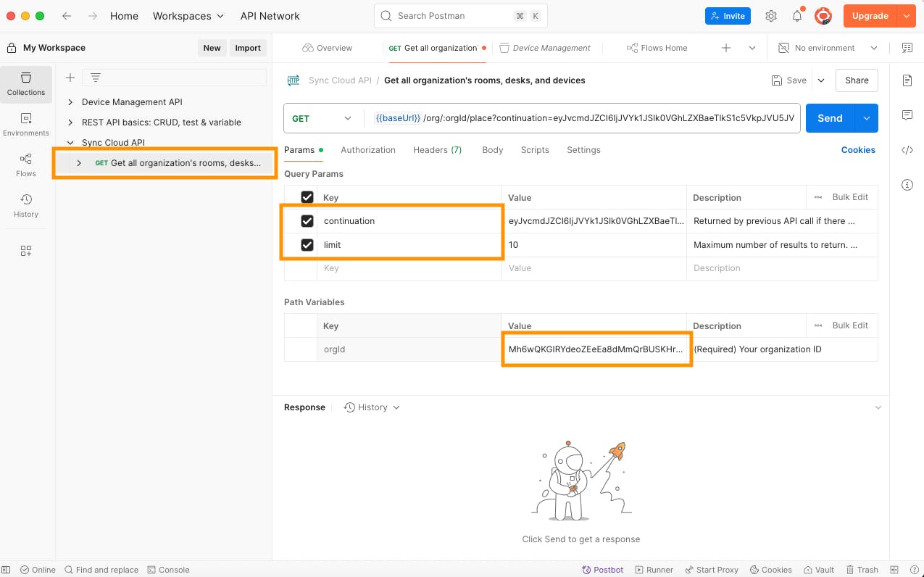Open a new tab with plus icon
This screenshot has width=924, height=577.
tap(726, 48)
